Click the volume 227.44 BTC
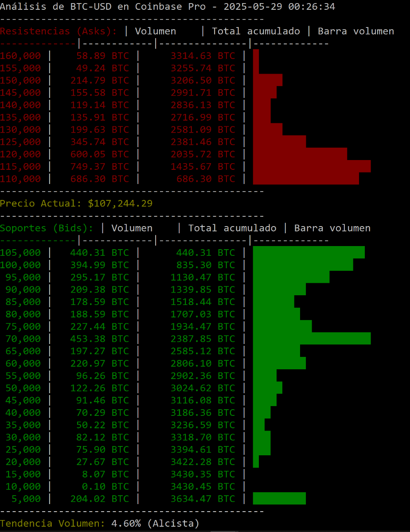The width and height of the screenshot is (410, 532). click(x=100, y=327)
